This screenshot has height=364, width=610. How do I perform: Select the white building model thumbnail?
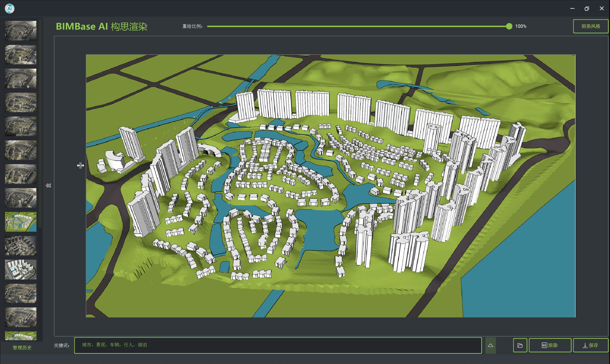(21, 269)
